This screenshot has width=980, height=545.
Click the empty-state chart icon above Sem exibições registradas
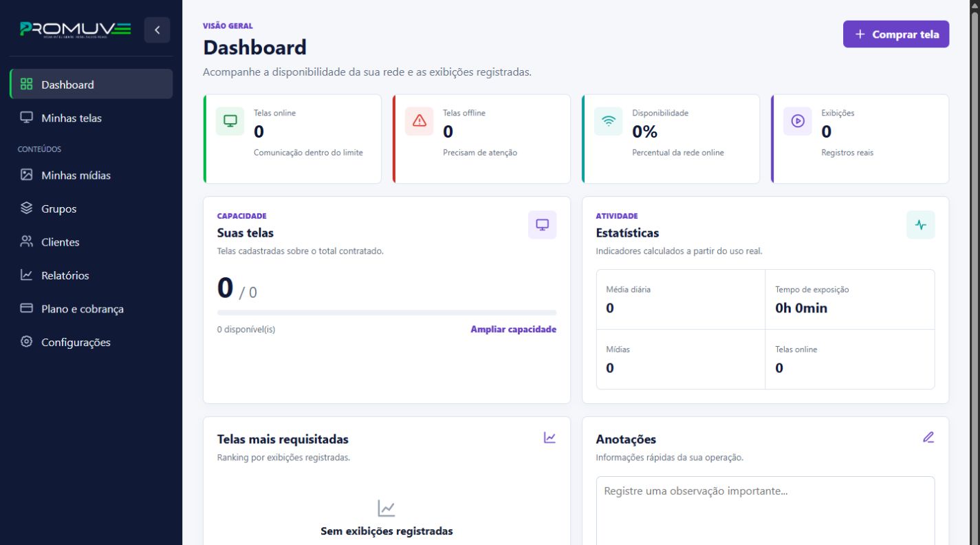tap(386, 509)
